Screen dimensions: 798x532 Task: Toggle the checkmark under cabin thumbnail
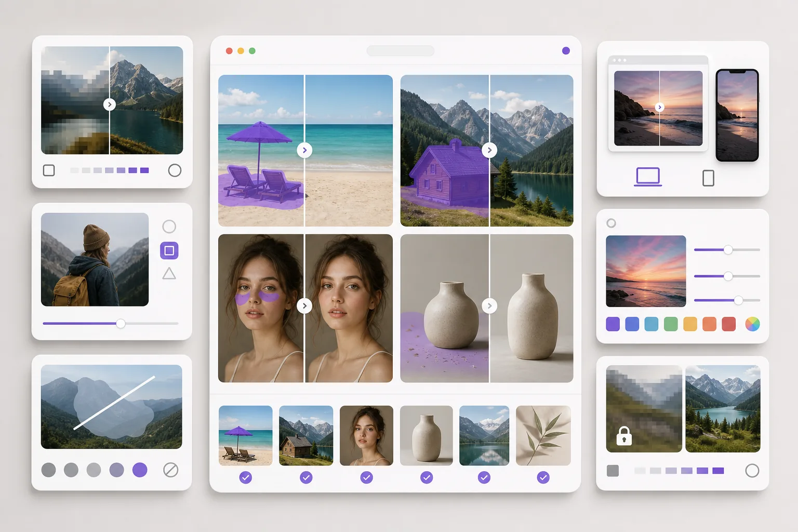[306, 477]
